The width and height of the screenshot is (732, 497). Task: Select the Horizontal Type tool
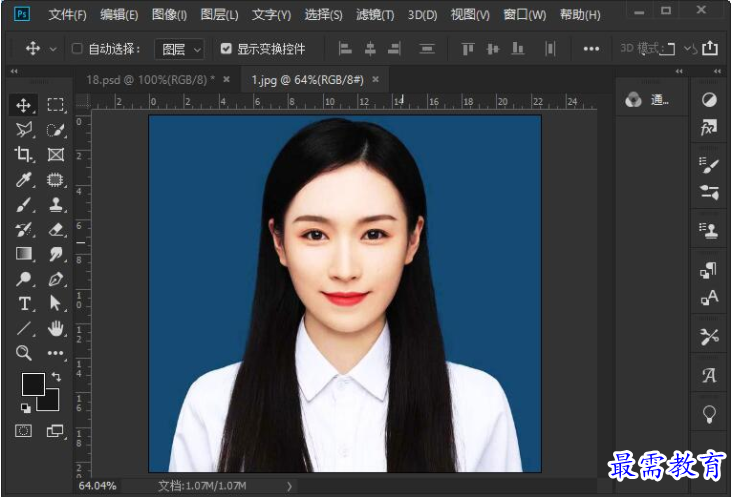(24, 304)
